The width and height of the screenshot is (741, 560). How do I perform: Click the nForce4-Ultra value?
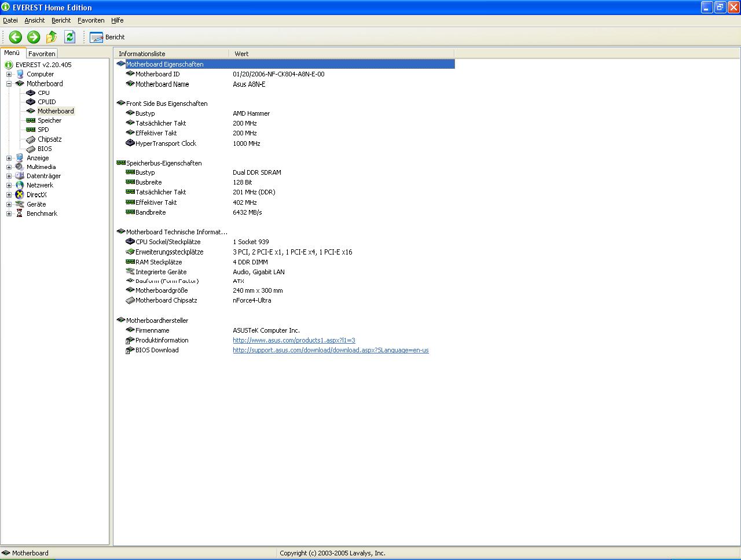point(252,300)
